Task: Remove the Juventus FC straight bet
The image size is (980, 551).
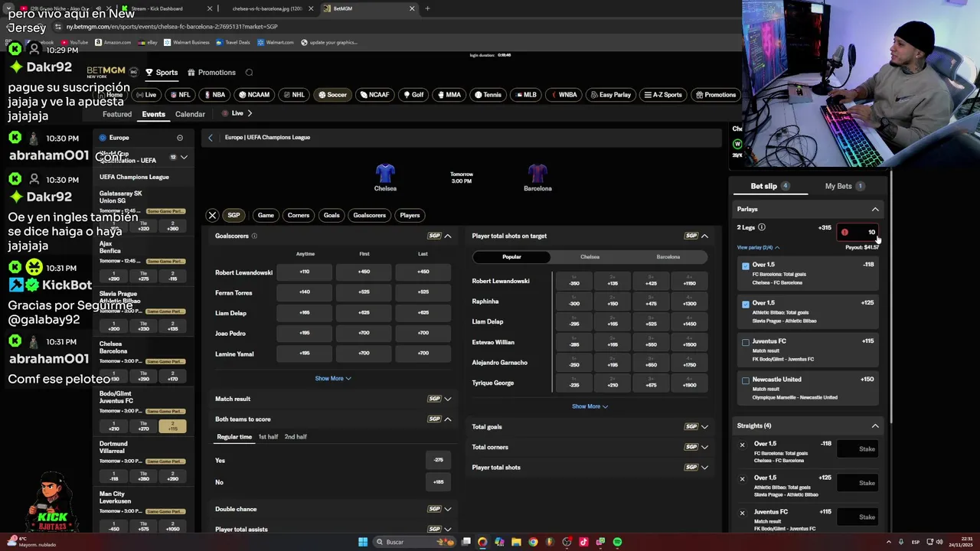Action: pos(742,513)
